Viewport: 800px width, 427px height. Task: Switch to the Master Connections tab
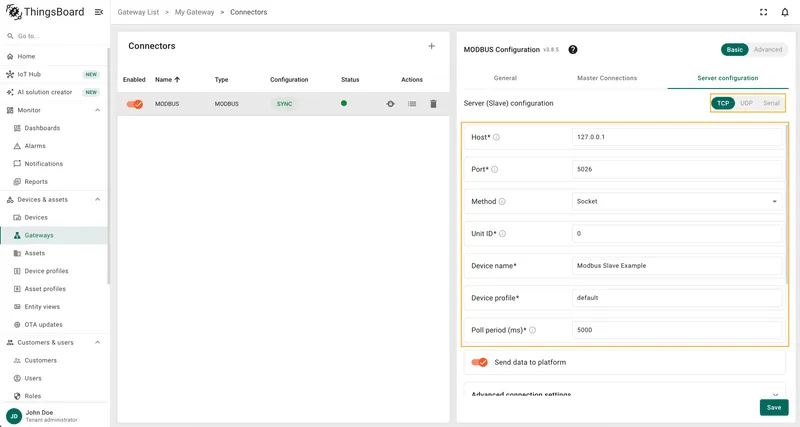point(607,78)
